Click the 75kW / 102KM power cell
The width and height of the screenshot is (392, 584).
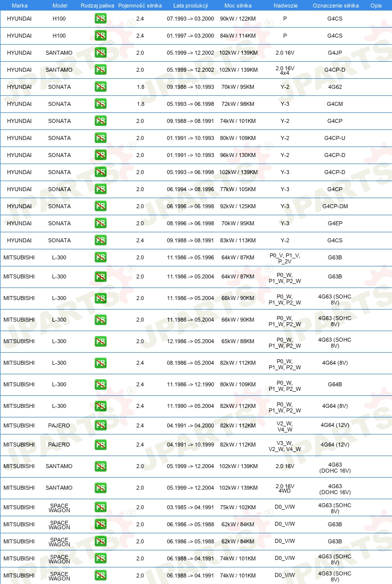coord(238,507)
